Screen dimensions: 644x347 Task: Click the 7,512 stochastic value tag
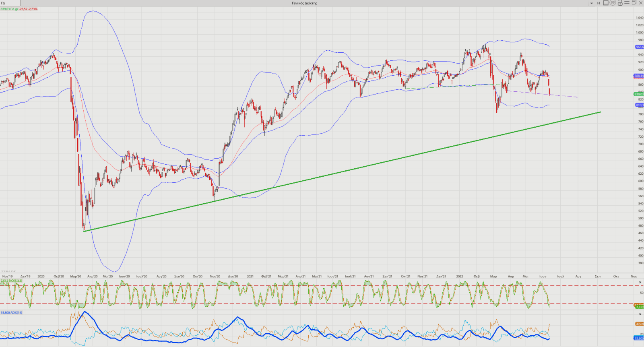[x=639, y=307]
